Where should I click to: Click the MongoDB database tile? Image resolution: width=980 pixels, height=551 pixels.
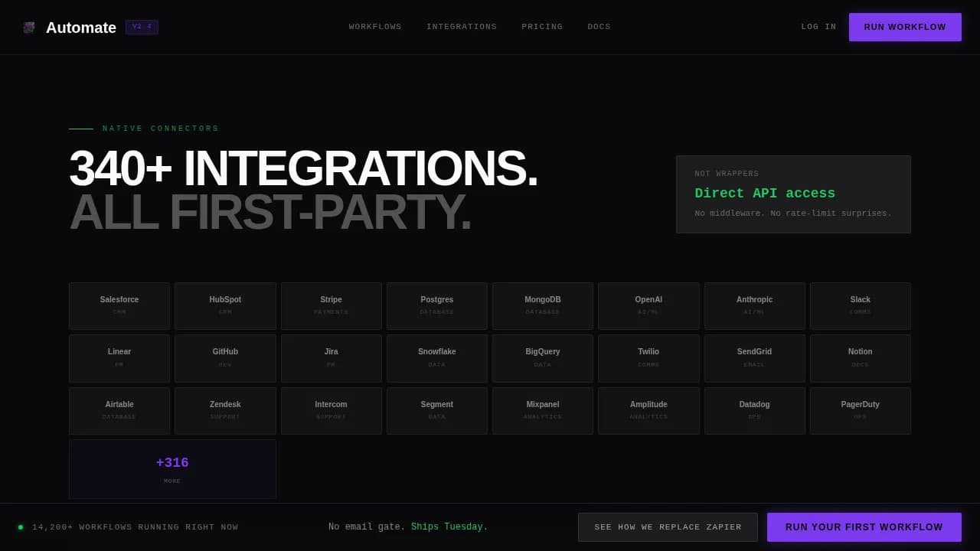(543, 305)
